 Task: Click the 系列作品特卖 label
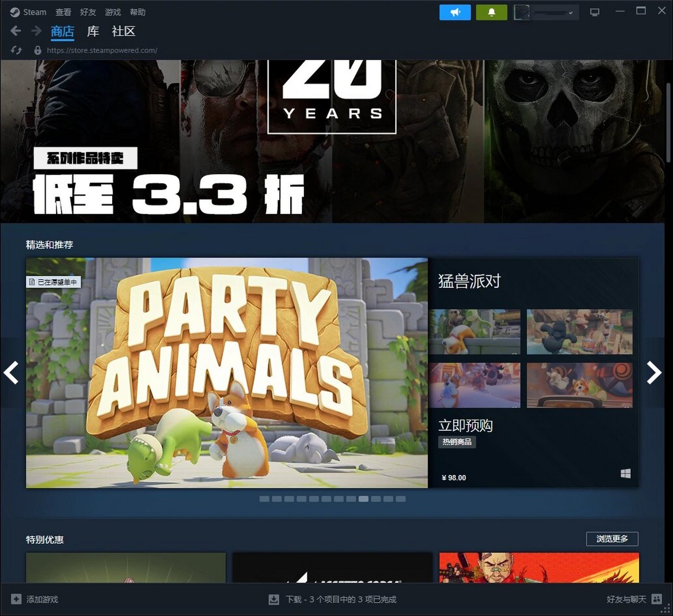(86, 158)
